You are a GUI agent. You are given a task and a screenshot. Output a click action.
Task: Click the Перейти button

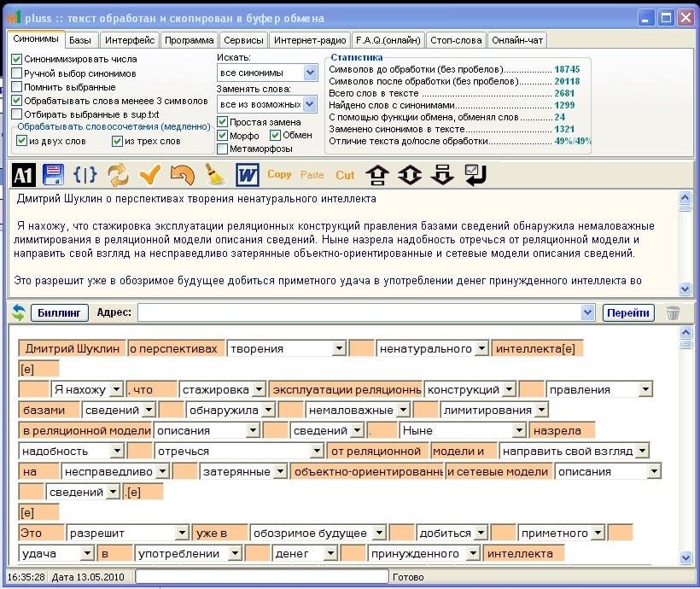coord(628,313)
